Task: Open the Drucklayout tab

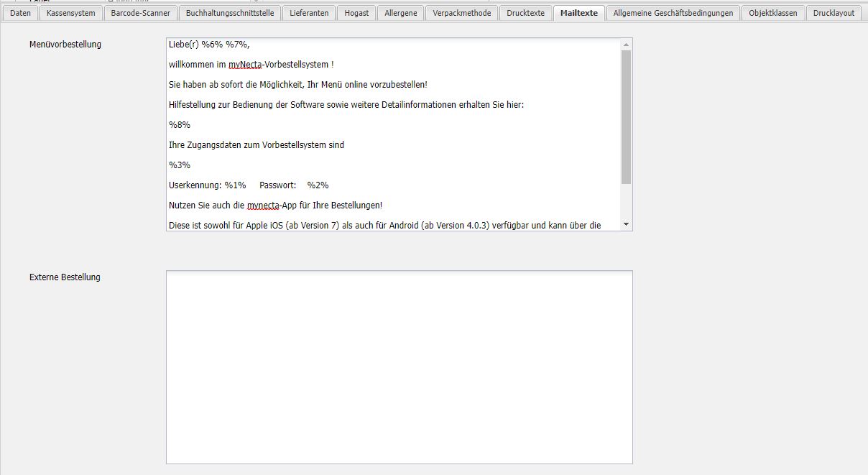Action: [834, 13]
